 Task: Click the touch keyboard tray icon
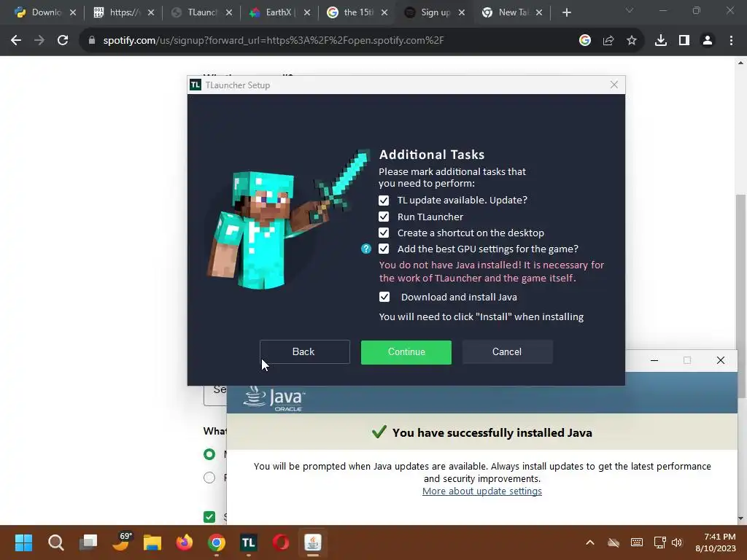pos(636,542)
